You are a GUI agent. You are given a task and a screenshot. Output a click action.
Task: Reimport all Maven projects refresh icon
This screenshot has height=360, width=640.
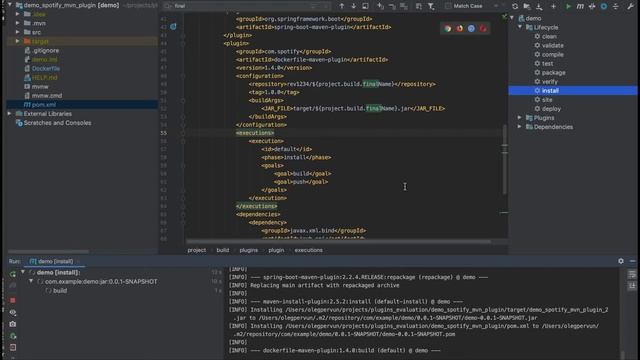[515, 7]
